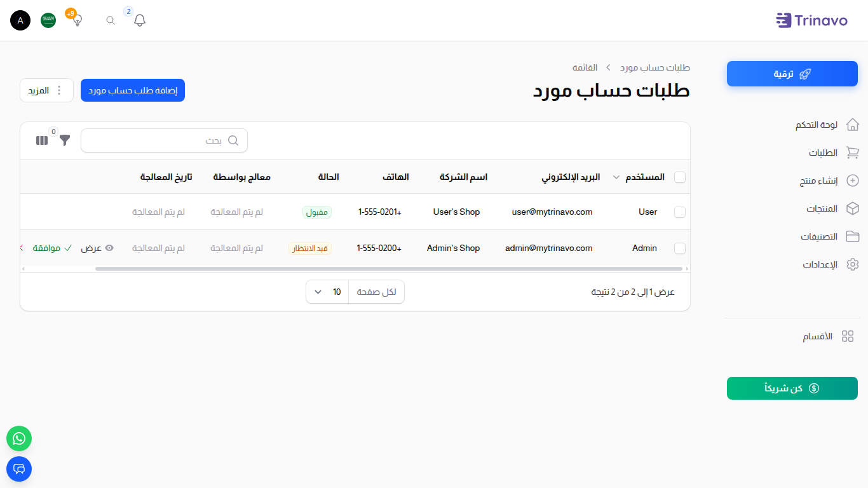Image resolution: width=868 pixels, height=488 pixels.
Task: Toggle columns visibility icon
Action: 42,140
